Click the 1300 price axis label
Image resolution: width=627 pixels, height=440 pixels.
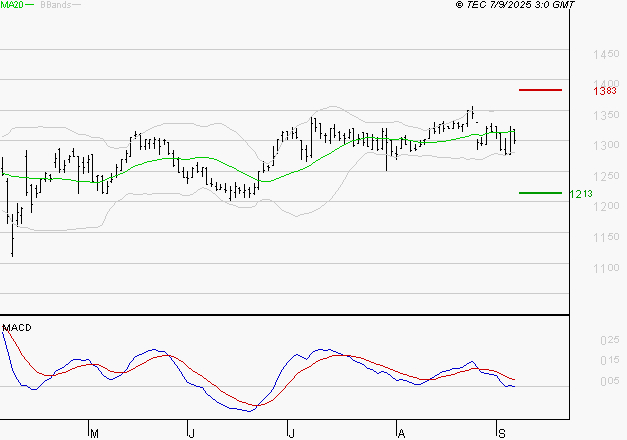click(606, 145)
